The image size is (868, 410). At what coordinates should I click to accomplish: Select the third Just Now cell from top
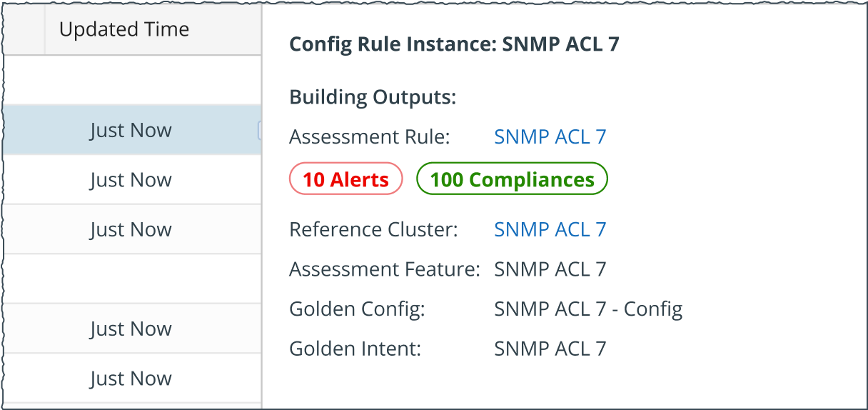pyautogui.click(x=131, y=229)
